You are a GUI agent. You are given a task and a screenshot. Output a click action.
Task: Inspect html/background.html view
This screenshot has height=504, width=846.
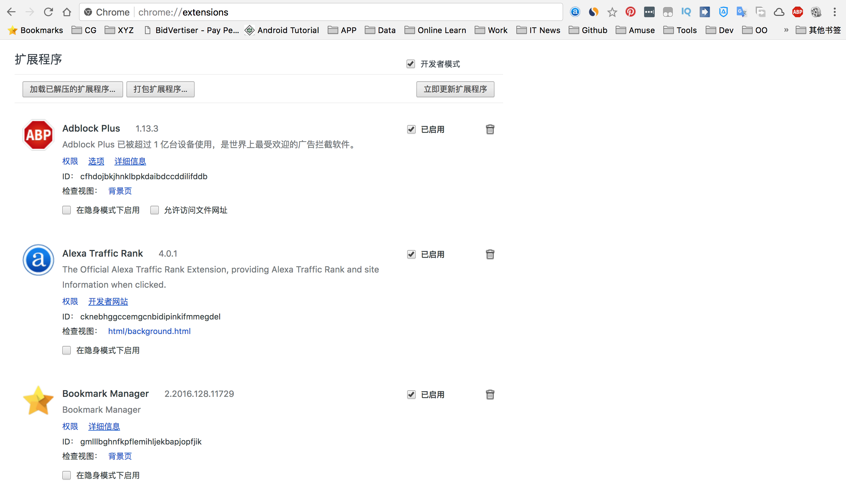(x=149, y=331)
